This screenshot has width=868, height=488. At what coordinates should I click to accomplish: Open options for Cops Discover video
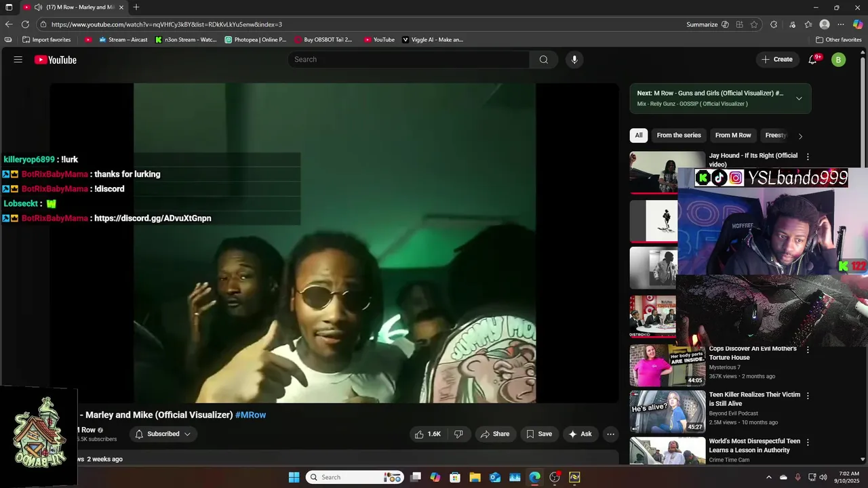807,350
